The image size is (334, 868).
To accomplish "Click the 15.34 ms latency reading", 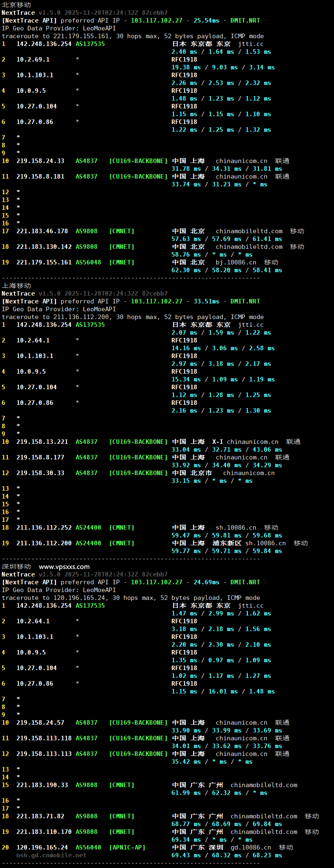I will pos(186,379).
